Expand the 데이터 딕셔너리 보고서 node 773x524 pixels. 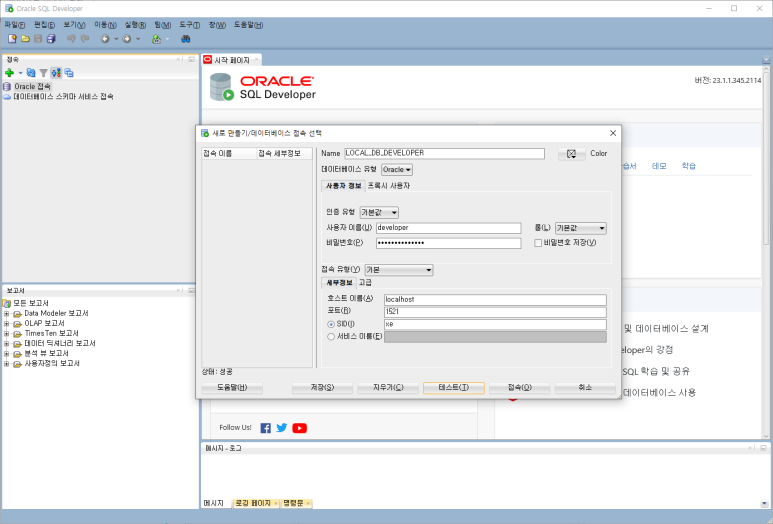pos(6,344)
